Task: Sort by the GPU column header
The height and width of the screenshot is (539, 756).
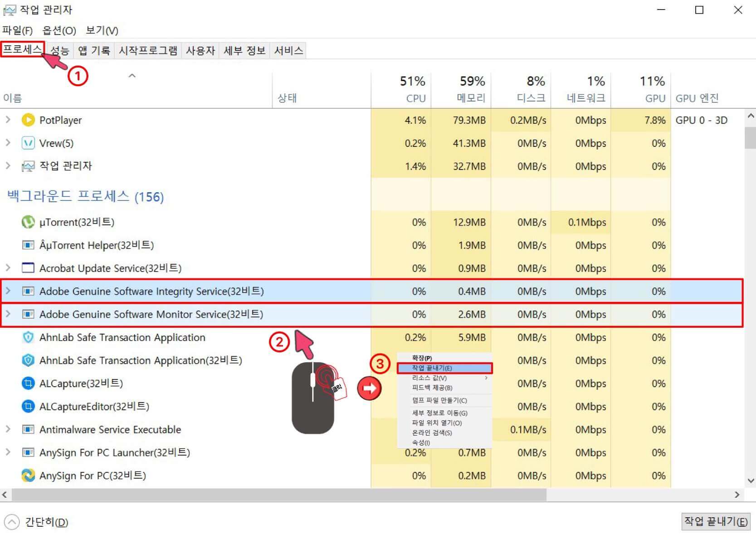Action: [641, 90]
